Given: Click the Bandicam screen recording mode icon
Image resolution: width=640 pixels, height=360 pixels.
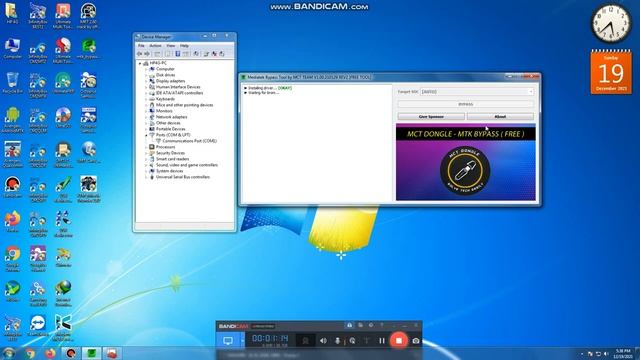Looking at the screenshot, I should click(x=228, y=340).
